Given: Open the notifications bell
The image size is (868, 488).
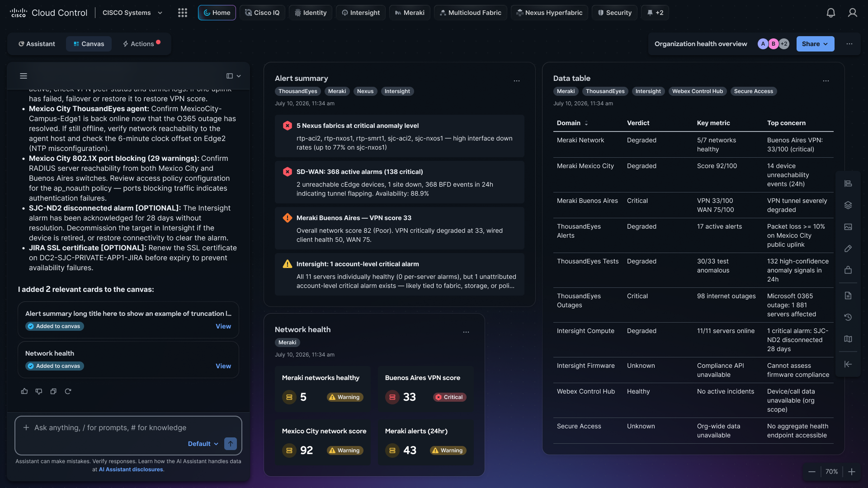Looking at the screenshot, I should coord(831,13).
